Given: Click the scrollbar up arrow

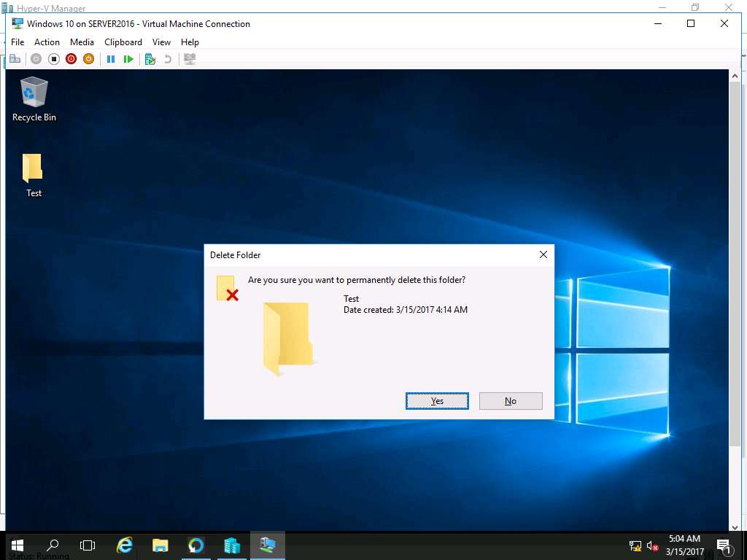Looking at the screenshot, I should point(735,76).
